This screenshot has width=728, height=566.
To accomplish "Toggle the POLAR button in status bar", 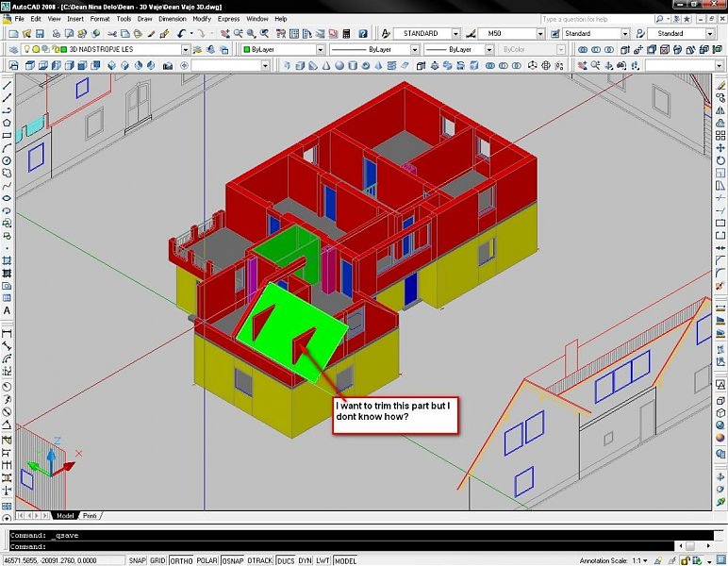I will (207, 560).
